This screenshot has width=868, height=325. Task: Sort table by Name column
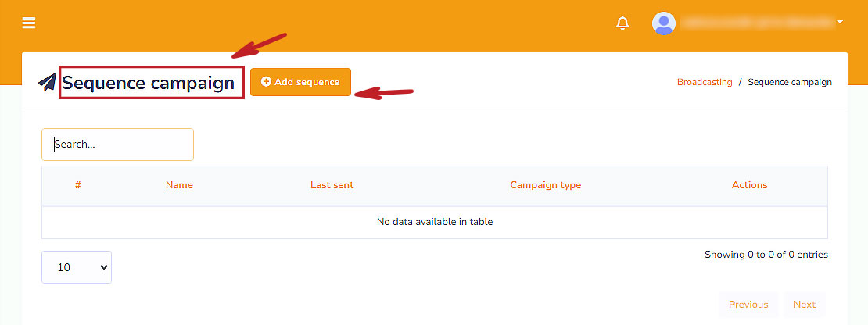(x=179, y=185)
